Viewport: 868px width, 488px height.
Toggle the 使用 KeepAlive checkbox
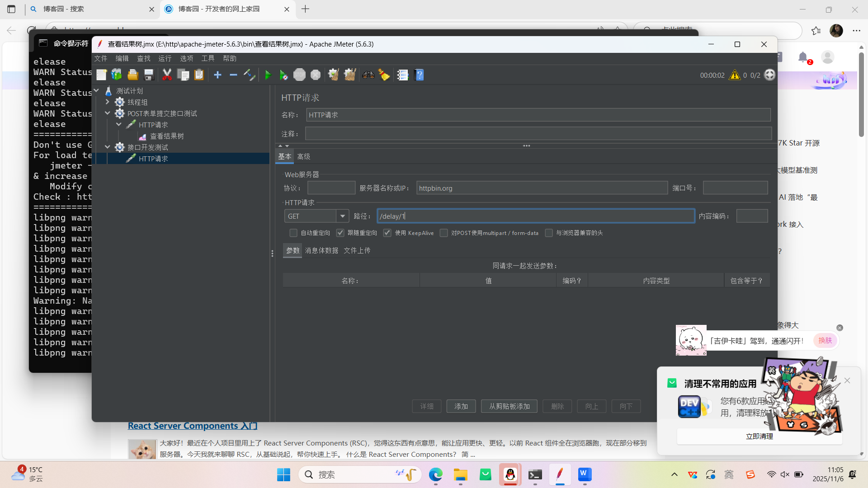pyautogui.click(x=387, y=233)
